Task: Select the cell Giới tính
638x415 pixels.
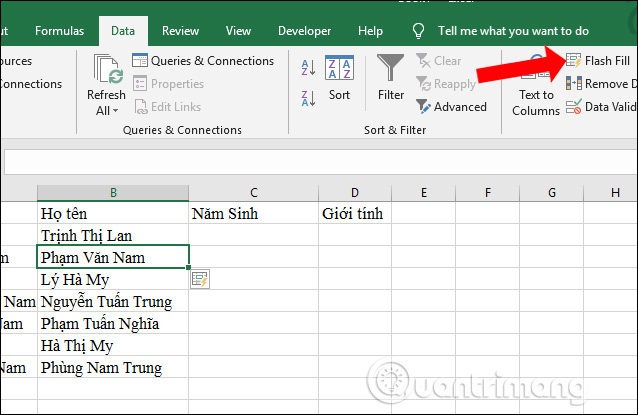Action: click(355, 213)
